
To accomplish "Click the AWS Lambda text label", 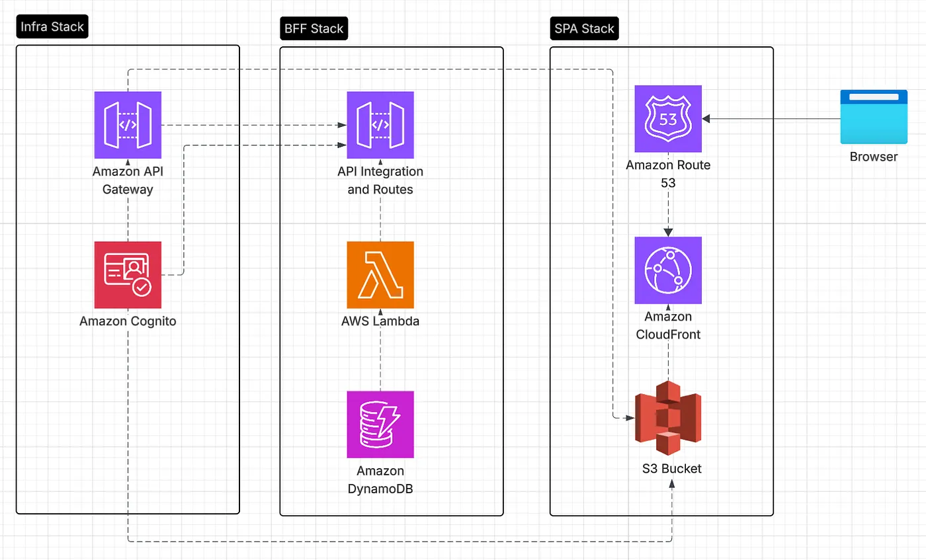I will (x=380, y=321).
